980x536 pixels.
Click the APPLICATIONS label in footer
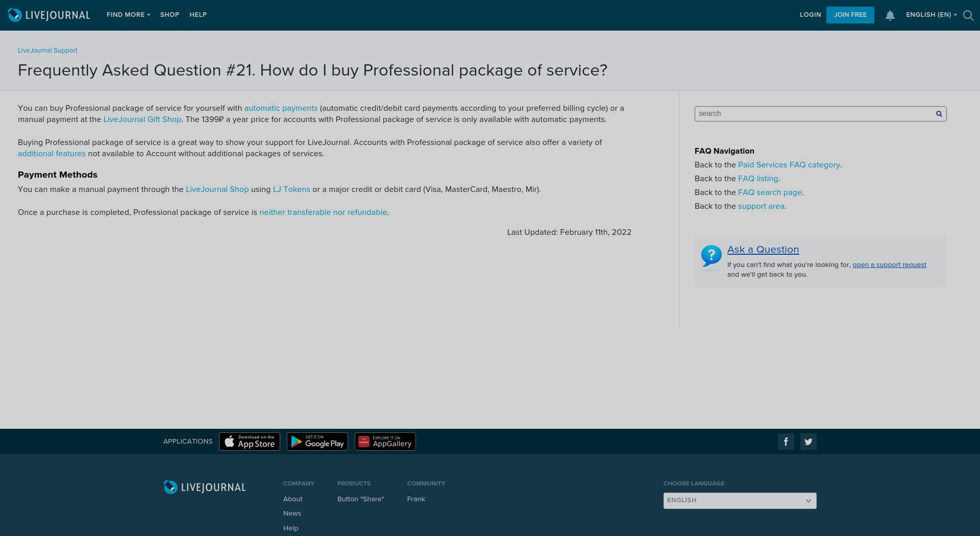pos(188,442)
